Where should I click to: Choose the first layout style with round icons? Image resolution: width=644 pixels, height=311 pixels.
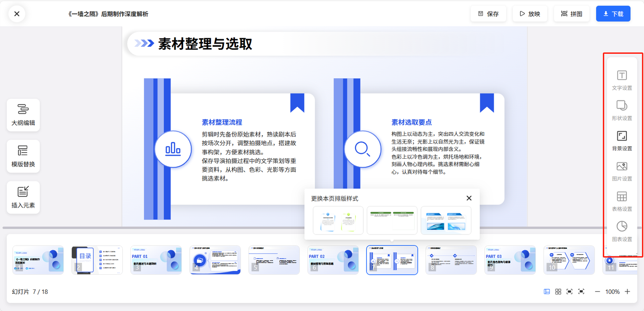(x=338, y=220)
